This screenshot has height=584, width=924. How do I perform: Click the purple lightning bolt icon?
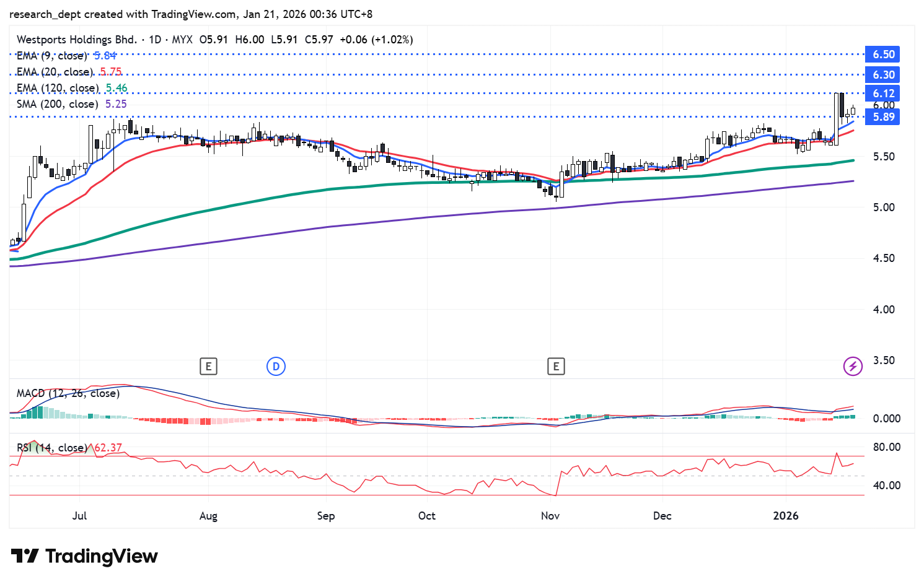coord(853,367)
